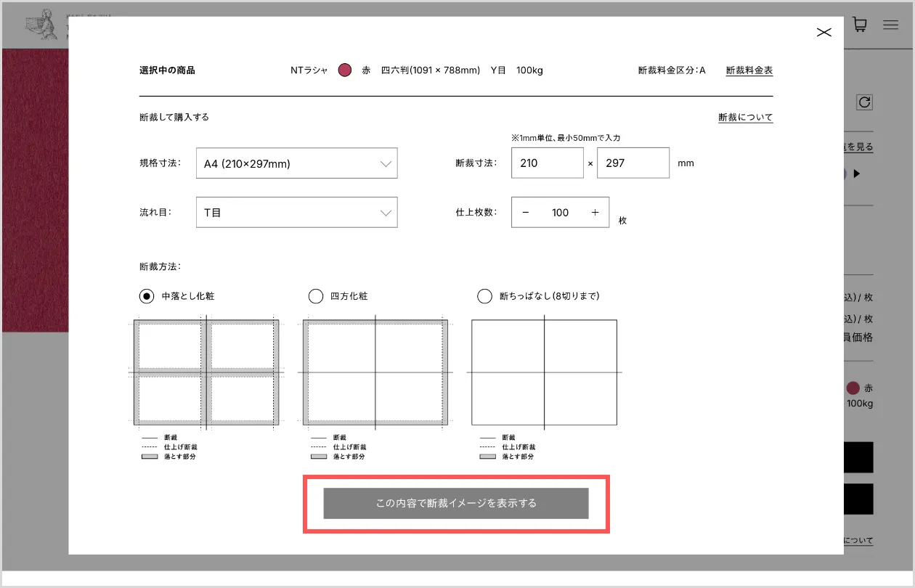Close the cutting options dialog
This screenshot has height=588, width=915.
(x=823, y=33)
